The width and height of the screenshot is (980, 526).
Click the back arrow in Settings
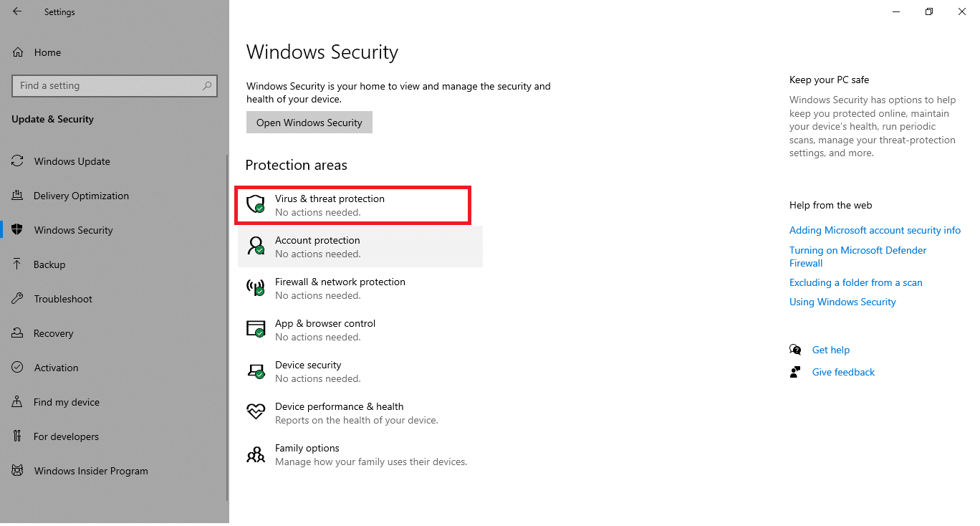tap(17, 11)
